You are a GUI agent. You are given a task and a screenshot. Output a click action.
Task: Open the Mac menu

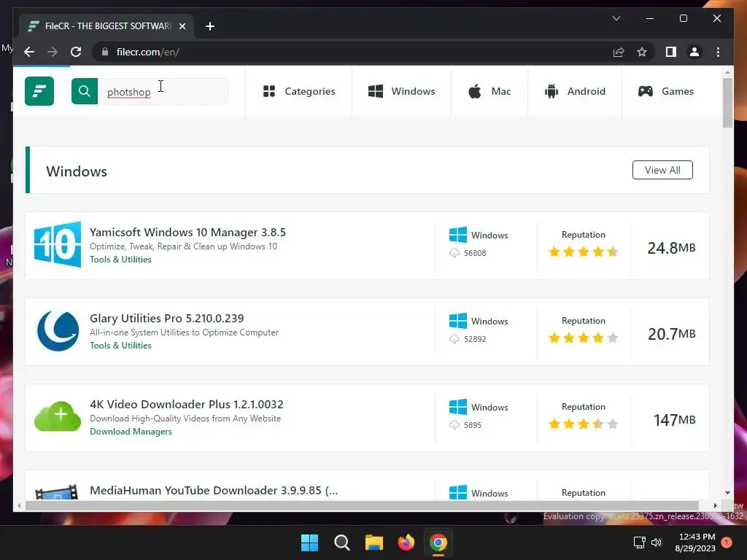(489, 91)
